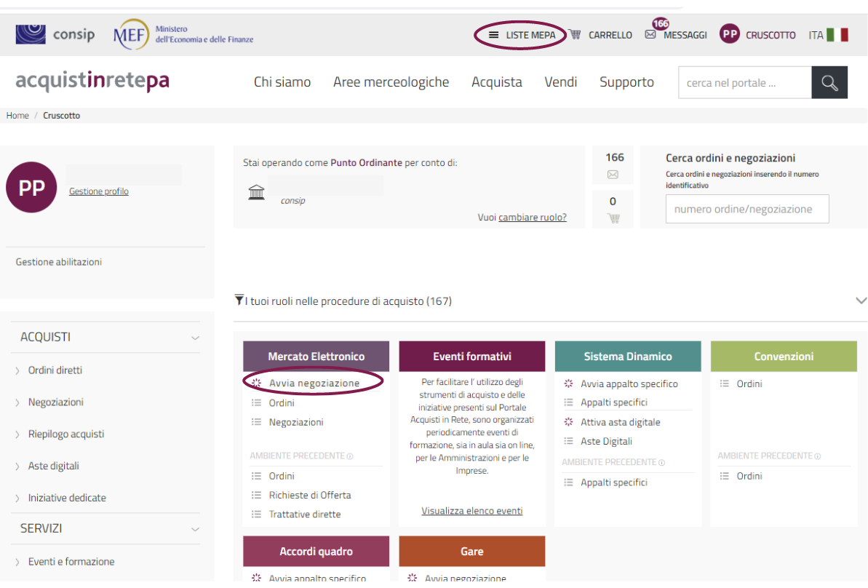Open the Aree merceologiche menu
This screenshot has height=588, width=868.
[x=391, y=82]
